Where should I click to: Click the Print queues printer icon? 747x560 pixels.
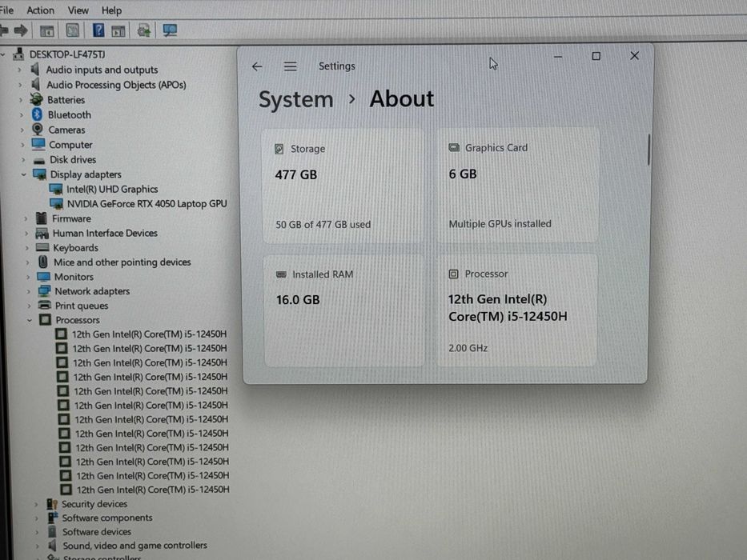tap(45, 306)
